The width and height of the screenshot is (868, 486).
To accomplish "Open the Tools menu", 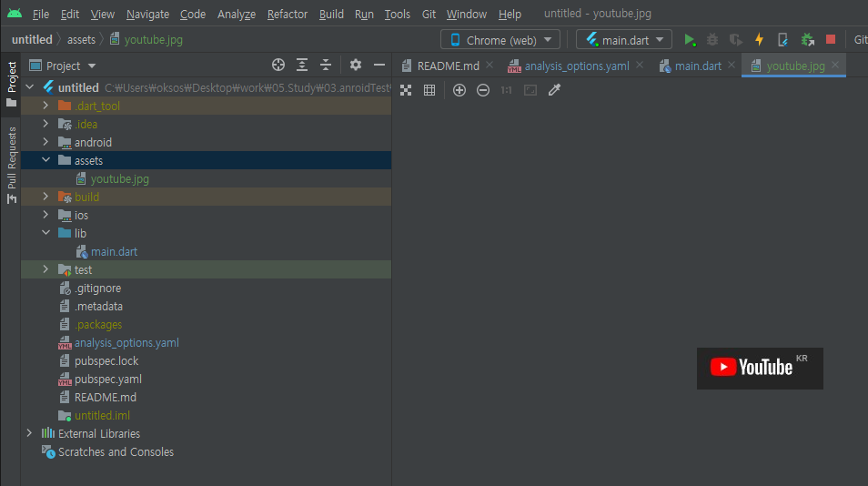I will [397, 15].
